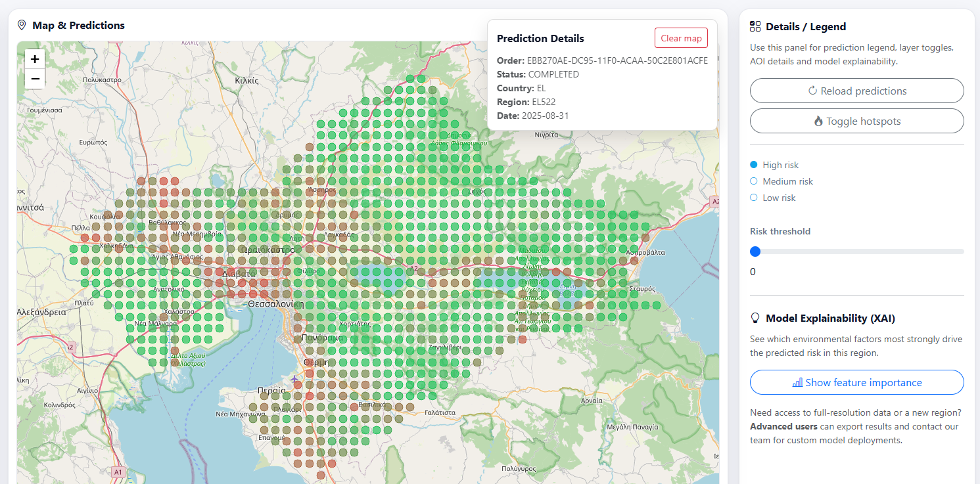This screenshot has width=980, height=484.
Task: Click the A1 road shield on the map
Action: pos(118,472)
